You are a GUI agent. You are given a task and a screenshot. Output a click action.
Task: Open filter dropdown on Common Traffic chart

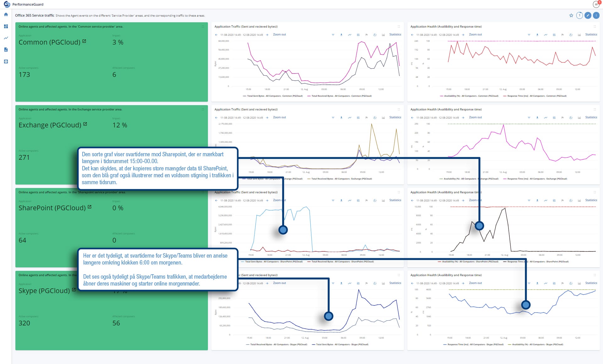tap(333, 35)
